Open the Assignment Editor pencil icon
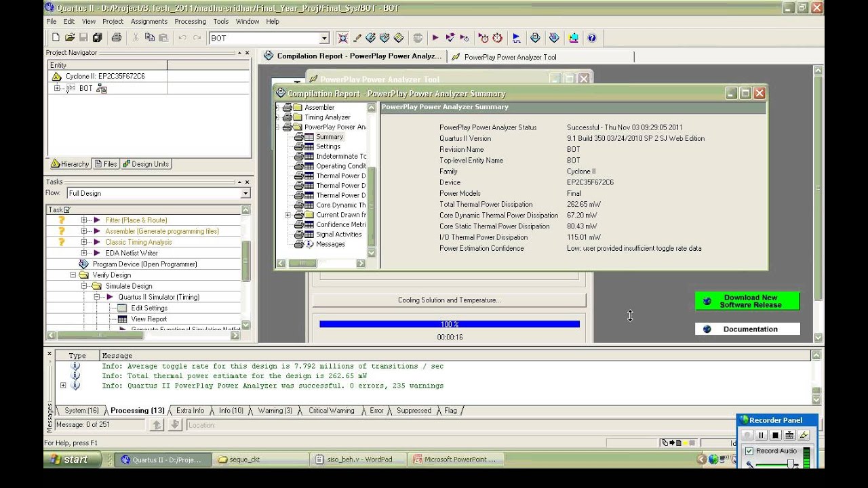This screenshot has width=868, height=488. (357, 38)
